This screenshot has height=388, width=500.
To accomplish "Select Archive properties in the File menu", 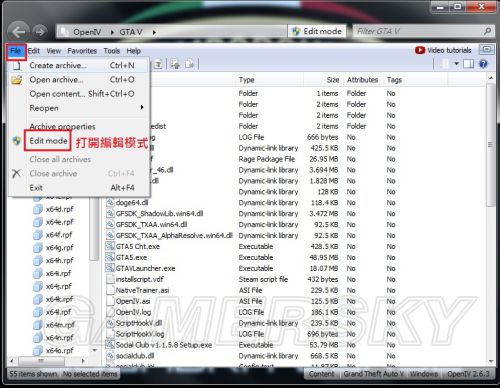I will point(62,126).
